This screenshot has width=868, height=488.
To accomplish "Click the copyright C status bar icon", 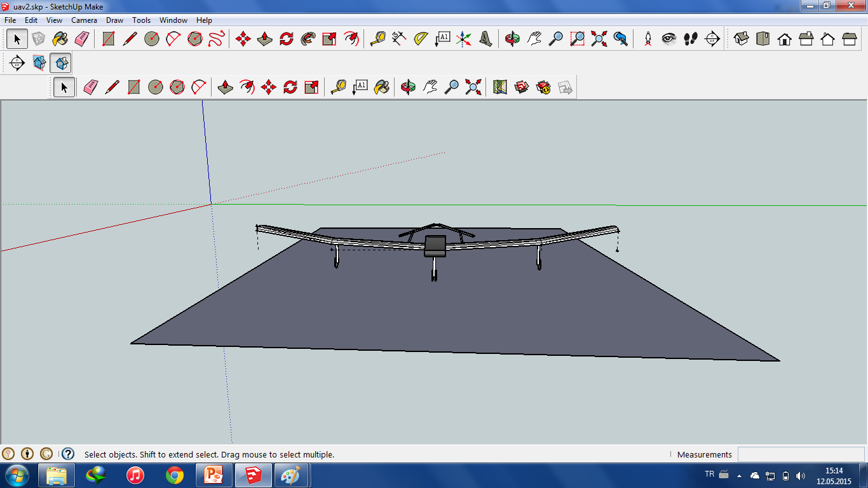I will coord(46,454).
